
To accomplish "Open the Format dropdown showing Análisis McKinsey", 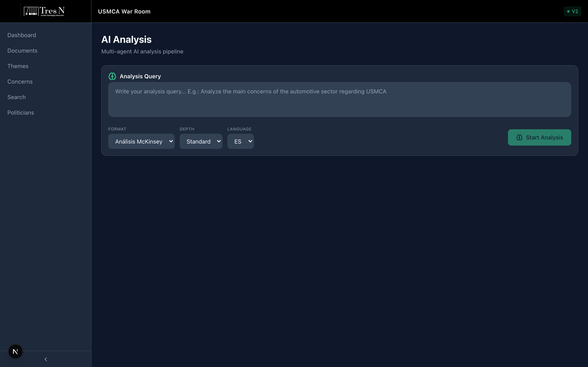I will tap(141, 141).
